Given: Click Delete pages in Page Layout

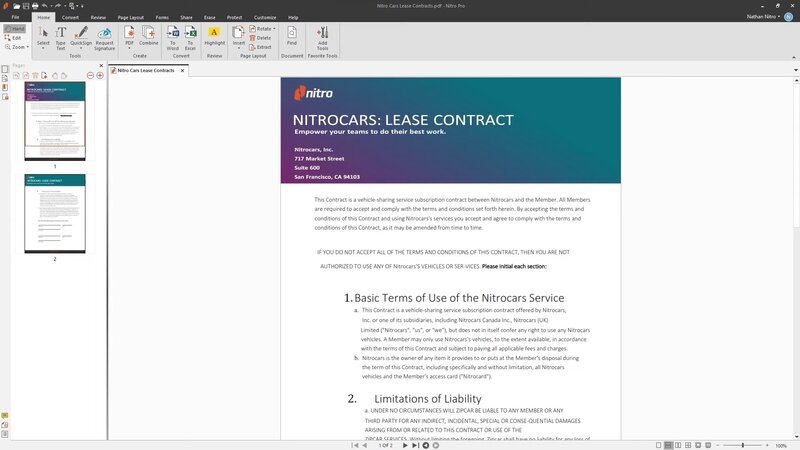Looking at the screenshot, I should [260, 38].
